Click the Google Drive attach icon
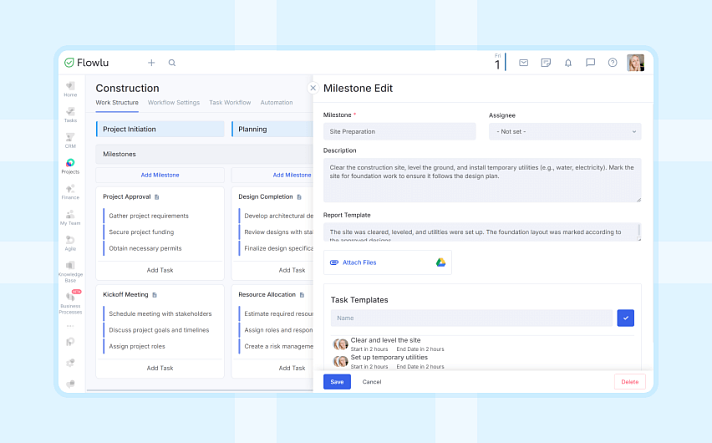 tap(440, 262)
